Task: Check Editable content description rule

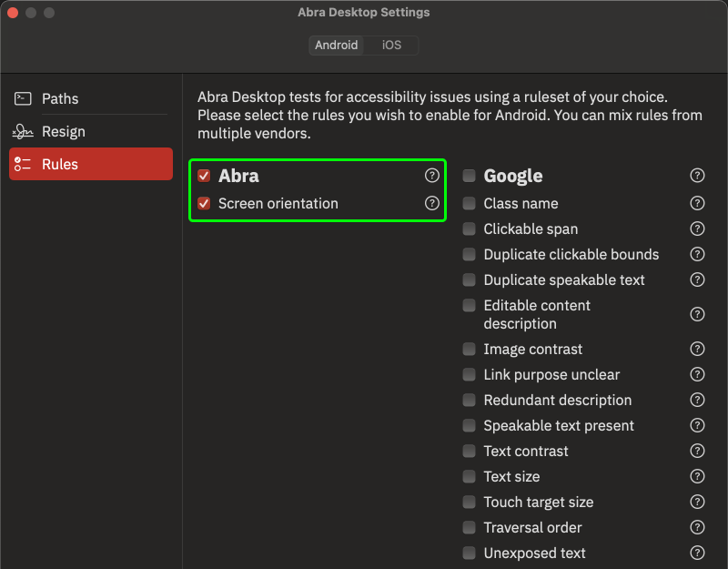Action: 469,305
